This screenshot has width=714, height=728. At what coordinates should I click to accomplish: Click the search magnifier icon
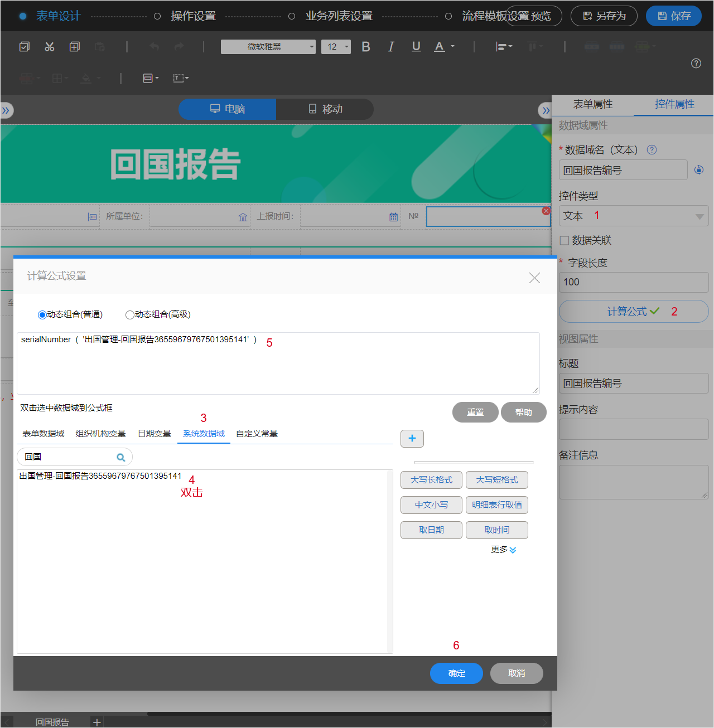tap(121, 457)
